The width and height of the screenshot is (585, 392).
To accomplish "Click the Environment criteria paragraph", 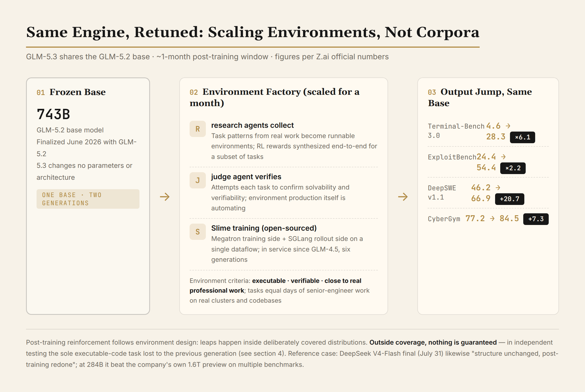I will 279,290.
